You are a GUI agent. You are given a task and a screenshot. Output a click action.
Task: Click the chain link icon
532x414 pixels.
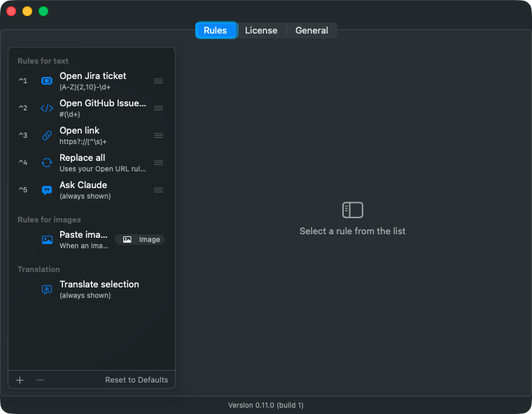coord(47,135)
